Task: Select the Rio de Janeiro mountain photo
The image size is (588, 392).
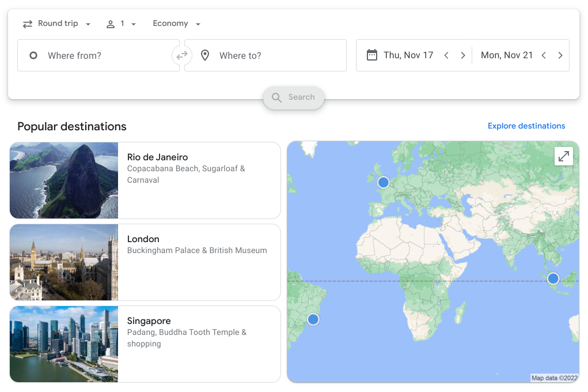Action: pyautogui.click(x=64, y=180)
